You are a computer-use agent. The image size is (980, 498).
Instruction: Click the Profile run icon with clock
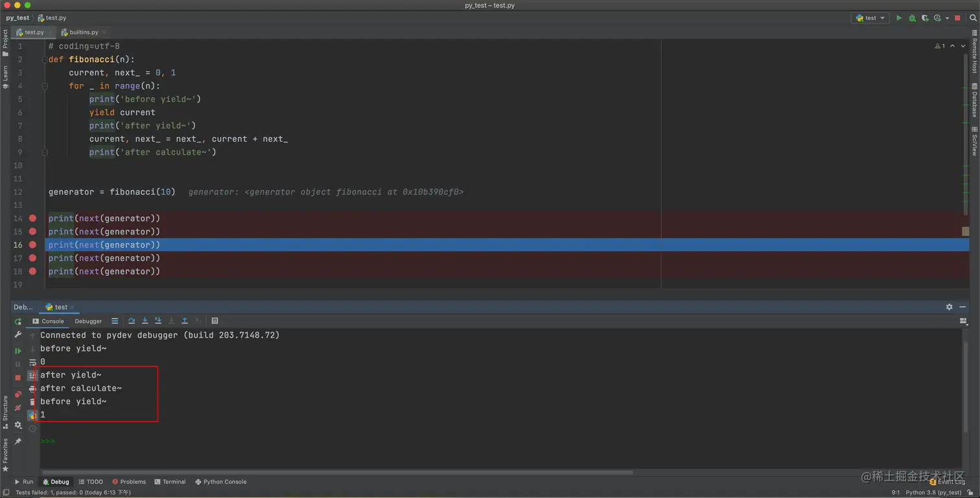937,18
